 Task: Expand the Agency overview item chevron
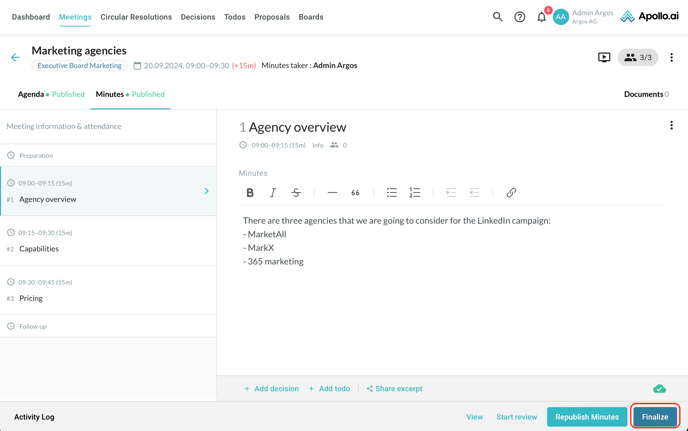click(x=207, y=191)
